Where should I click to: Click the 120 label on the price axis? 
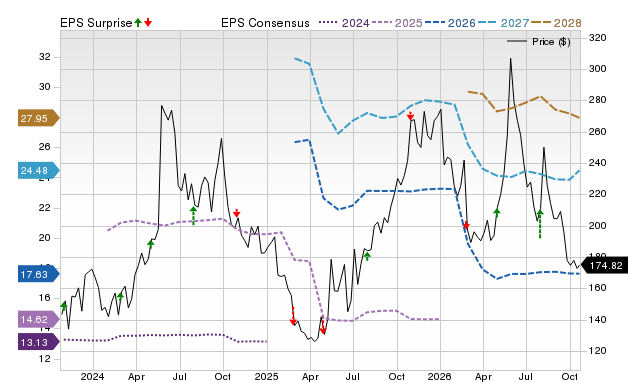598,351
